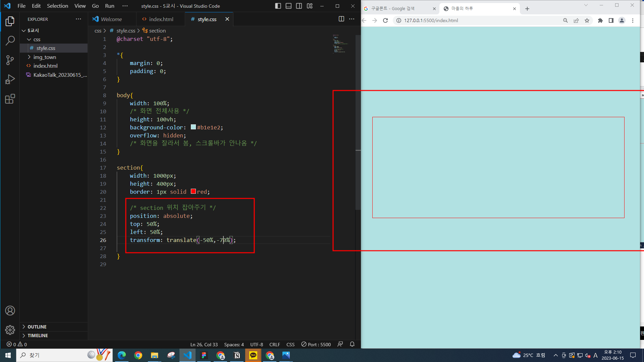Click the notifications bell in status bar
The height and width of the screenshot is (362, 644).
click(352, 344)
